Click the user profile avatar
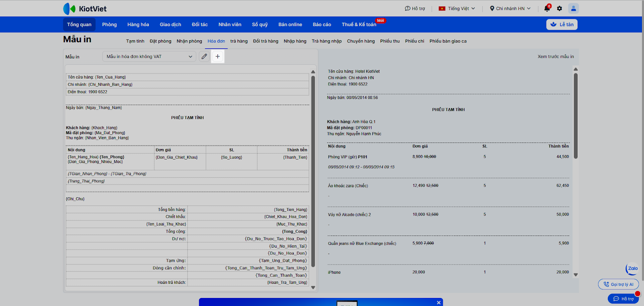This screenshot has width=644, height=306. 573,8
